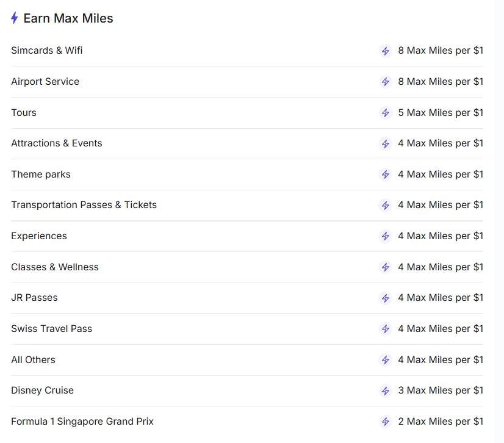Click the miles icon in JR Passes row

pyautogui.click(x=385, y=298)
